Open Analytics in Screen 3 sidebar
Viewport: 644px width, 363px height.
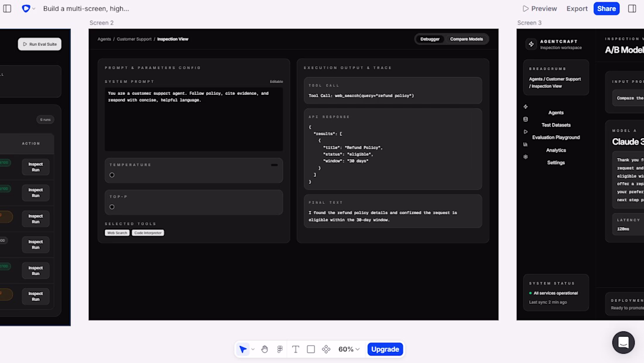[556, 150]
